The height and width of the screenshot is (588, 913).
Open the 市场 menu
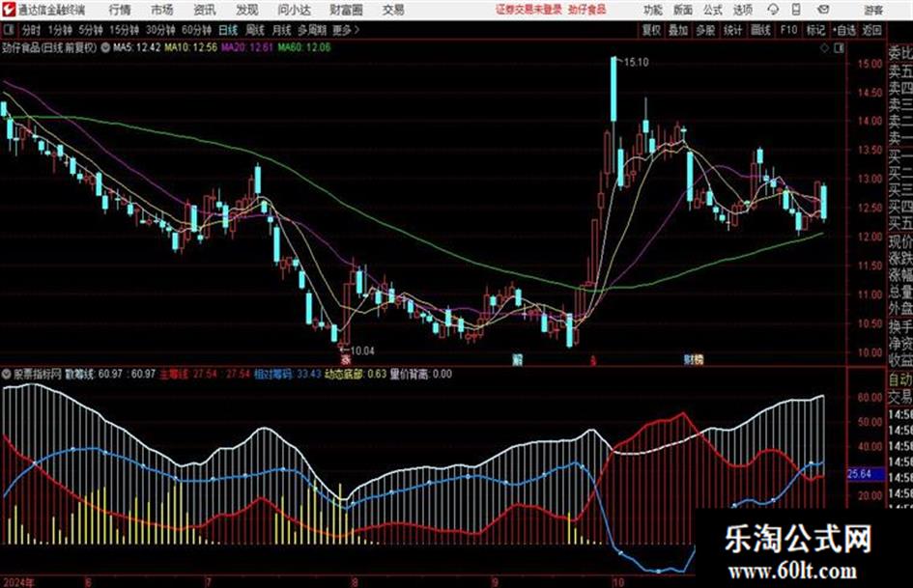coord(162,10)
